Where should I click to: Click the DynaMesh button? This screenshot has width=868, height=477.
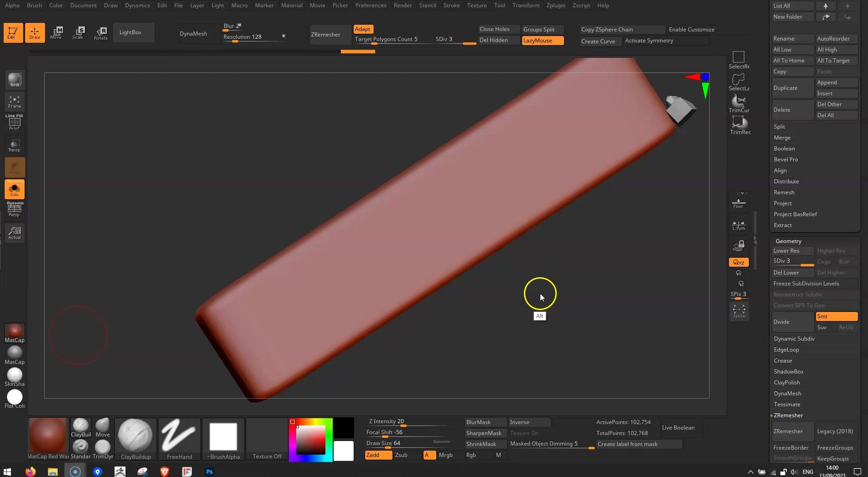pyautogui.click(x=193, y=33)
